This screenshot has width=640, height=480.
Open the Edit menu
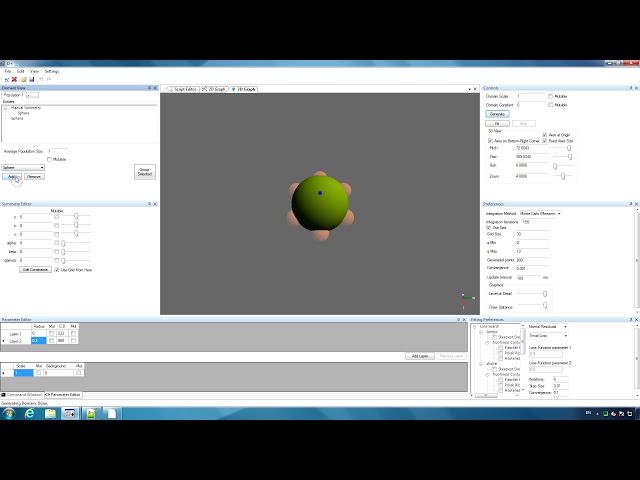[20, 71]
